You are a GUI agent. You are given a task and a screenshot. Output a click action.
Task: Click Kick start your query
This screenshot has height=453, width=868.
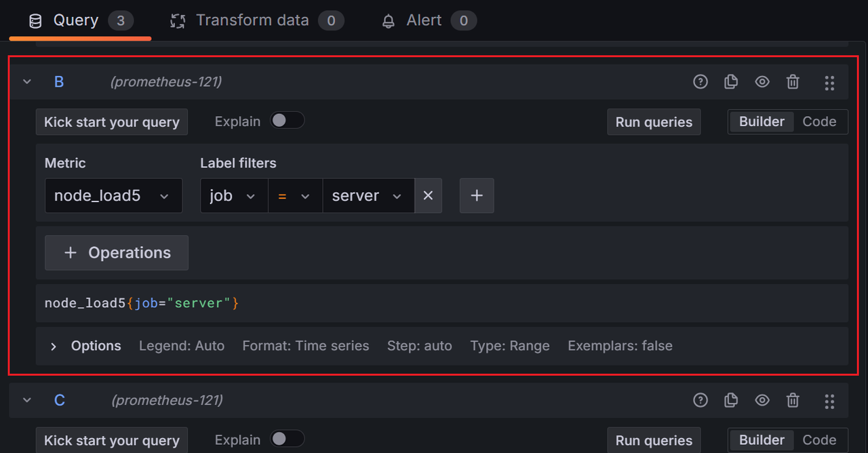(x=111, y=122)
